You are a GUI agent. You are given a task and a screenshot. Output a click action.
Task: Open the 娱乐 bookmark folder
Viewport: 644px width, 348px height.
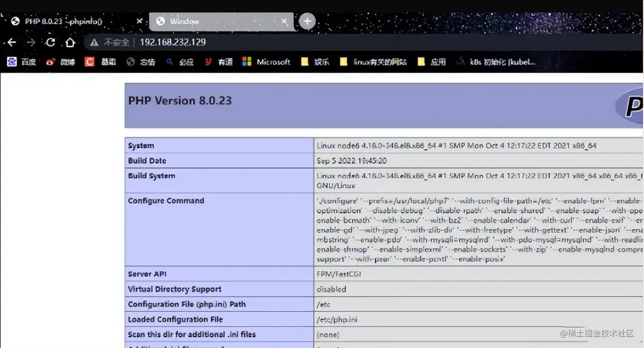tap(315, 62)
